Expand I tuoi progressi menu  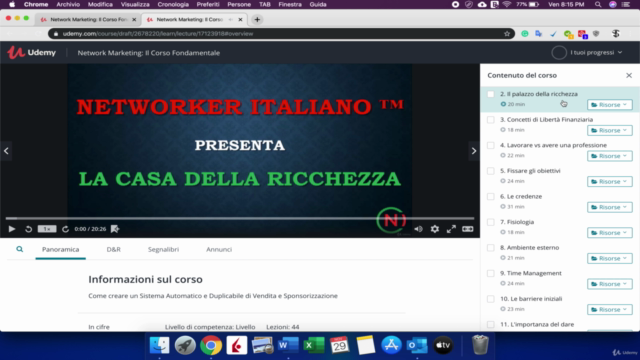(587, 52)
